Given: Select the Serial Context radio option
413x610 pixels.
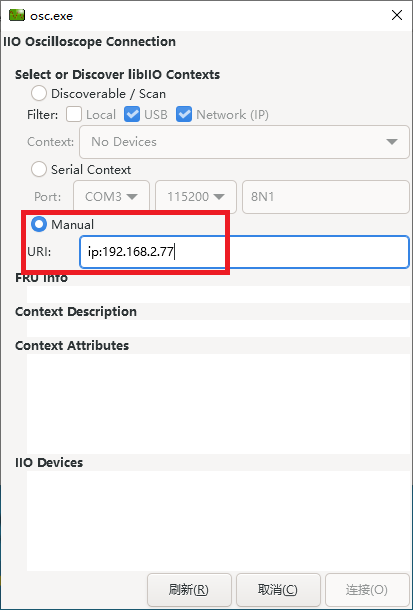Looking at the screenshot, I should click(39, 170).
